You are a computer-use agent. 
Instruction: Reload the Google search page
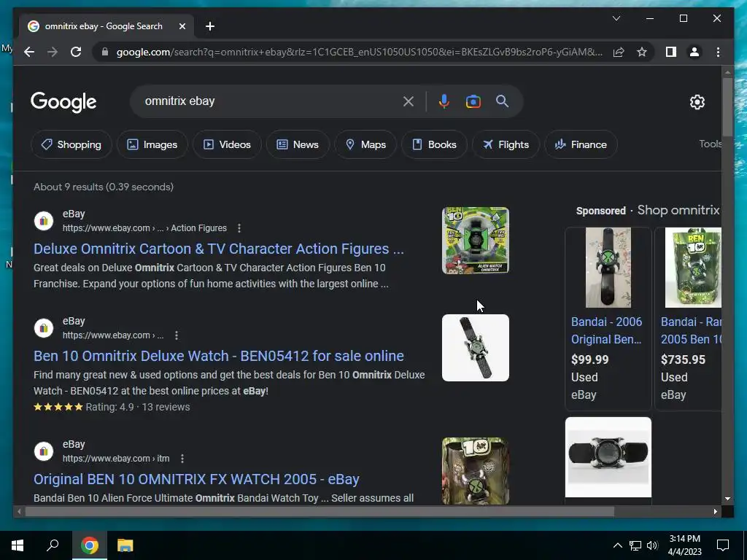pos(76,52)
